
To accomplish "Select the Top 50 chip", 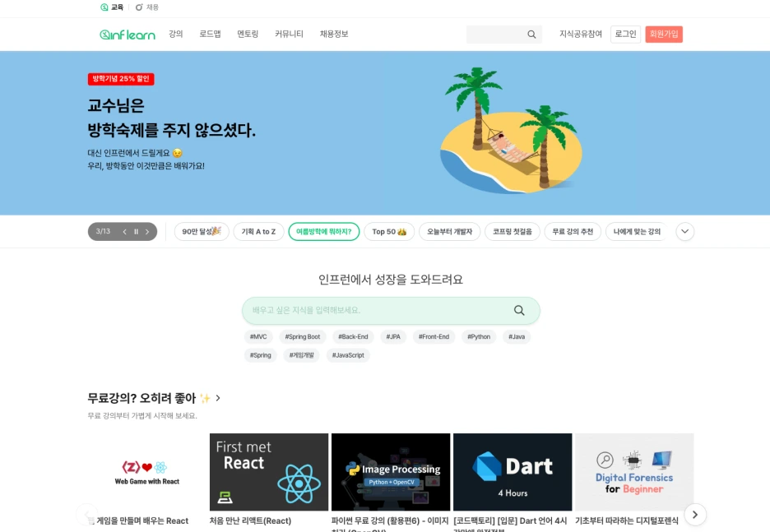I will (389, 232).
